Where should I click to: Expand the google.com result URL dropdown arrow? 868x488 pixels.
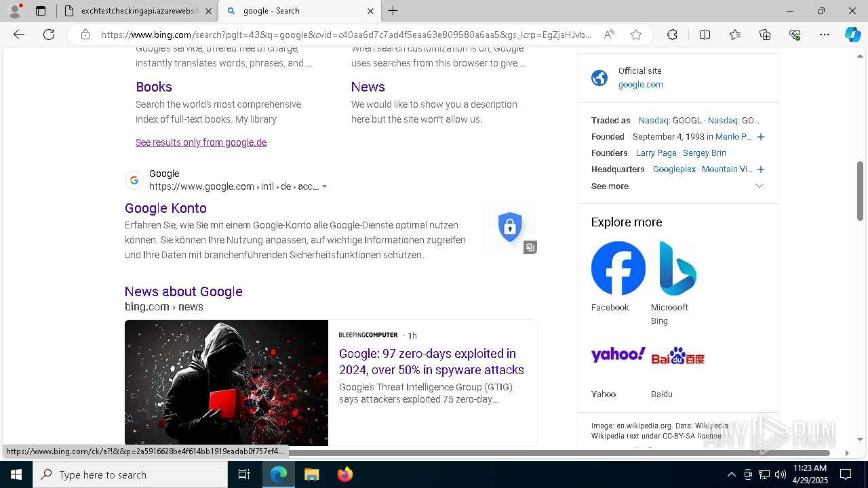[324, 186]
